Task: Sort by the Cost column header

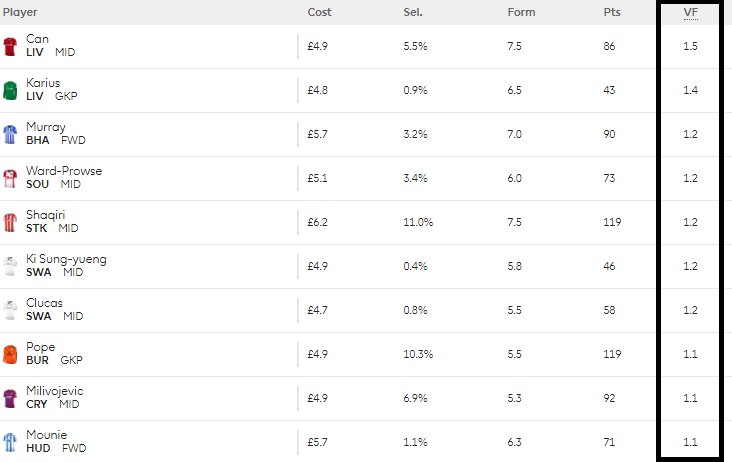Action: (319, 12)
